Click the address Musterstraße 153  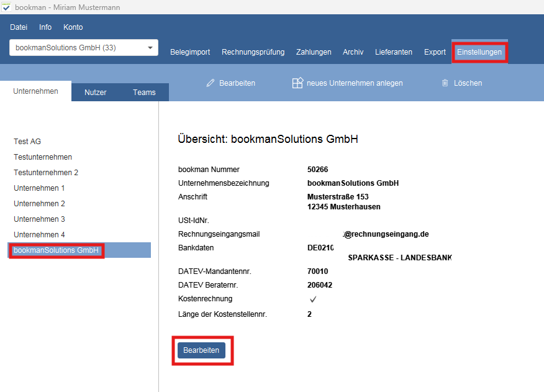click(x=338, y=196)
